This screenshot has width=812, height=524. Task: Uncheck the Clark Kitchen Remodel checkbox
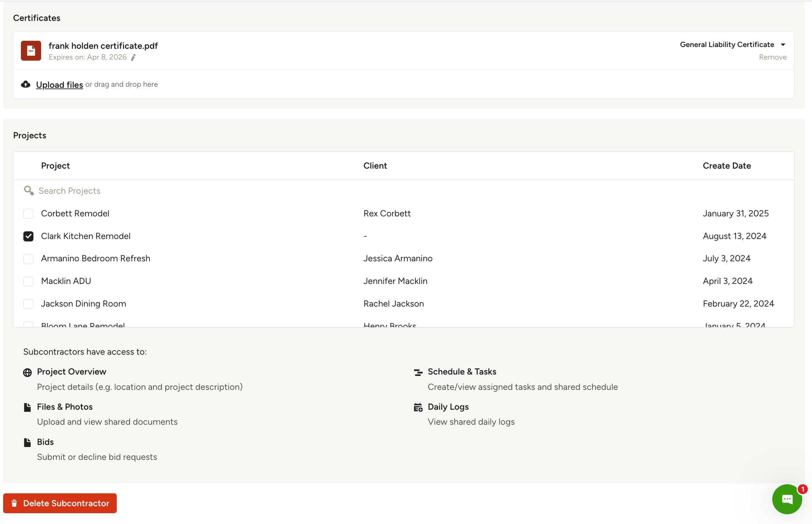pyautogui.click(x=29, y=236)
